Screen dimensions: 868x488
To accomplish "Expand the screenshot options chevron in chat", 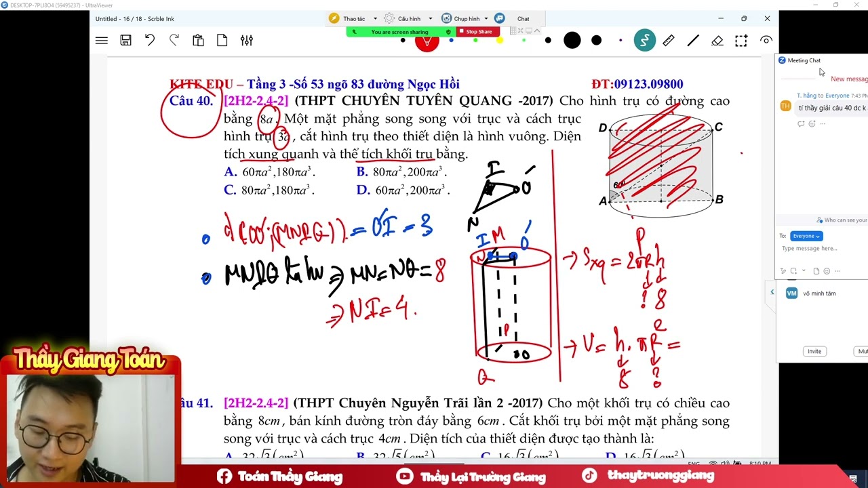I will (804, 270).
